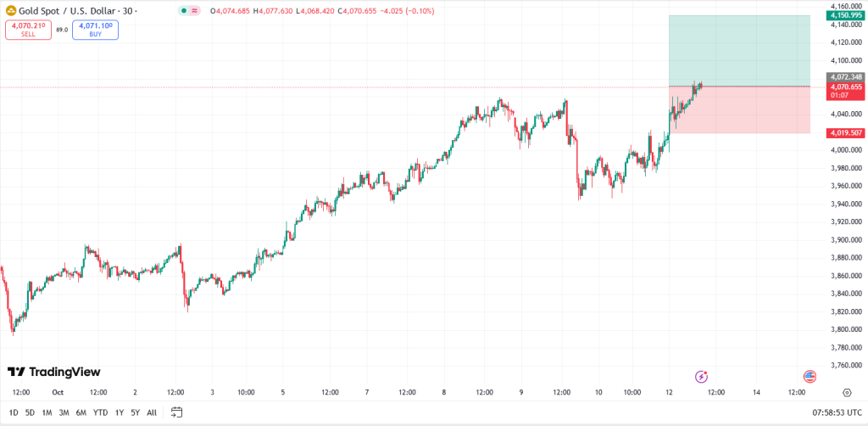Screen dimensions: 868x426
Task: Select the 1D time range
Action: coord(14,412)
